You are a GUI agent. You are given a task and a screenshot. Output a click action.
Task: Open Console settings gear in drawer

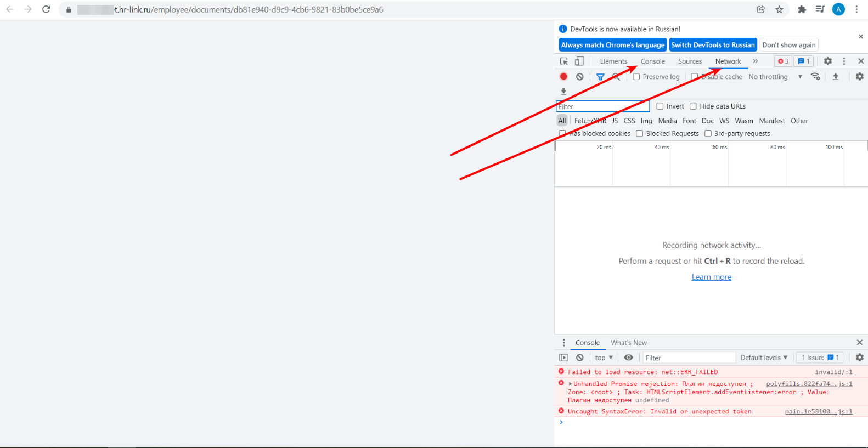(x=860, y=358)
